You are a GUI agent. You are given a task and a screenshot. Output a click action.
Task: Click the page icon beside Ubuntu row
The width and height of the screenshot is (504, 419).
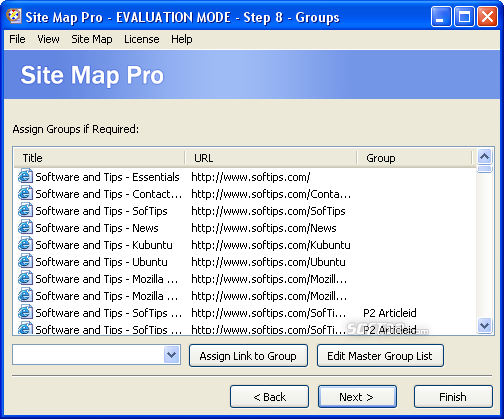pyautogui.click(x=25, y=261)
